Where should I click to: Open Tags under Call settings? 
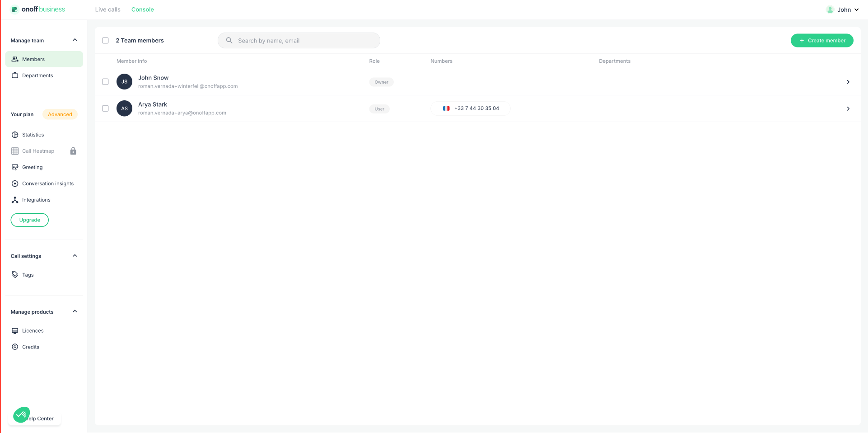pyautogui.click(x=44, y=275)
